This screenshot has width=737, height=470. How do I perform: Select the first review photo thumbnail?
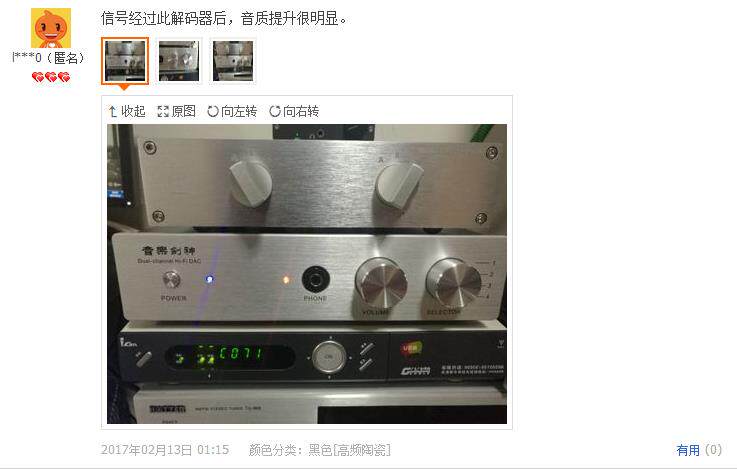pos(125,61)
